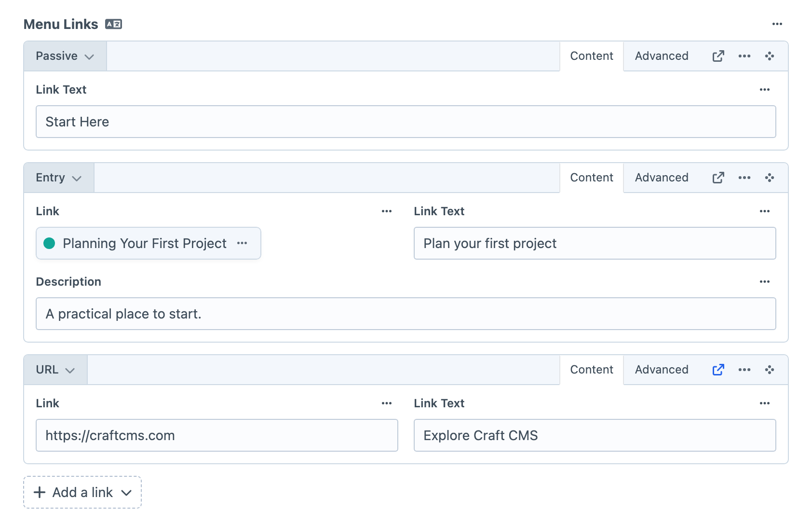
Task: Open the URL block actions menu
Action: [x=744, y=370]
